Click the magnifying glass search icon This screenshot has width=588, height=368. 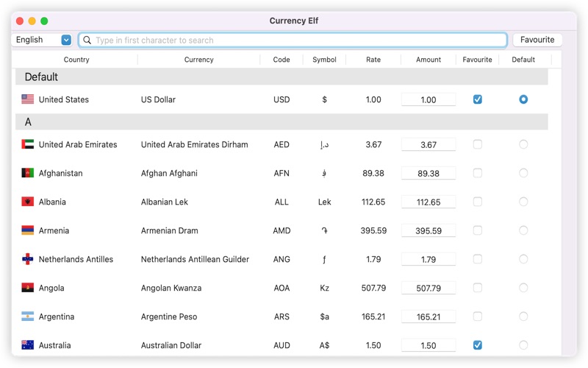[87, 40]
